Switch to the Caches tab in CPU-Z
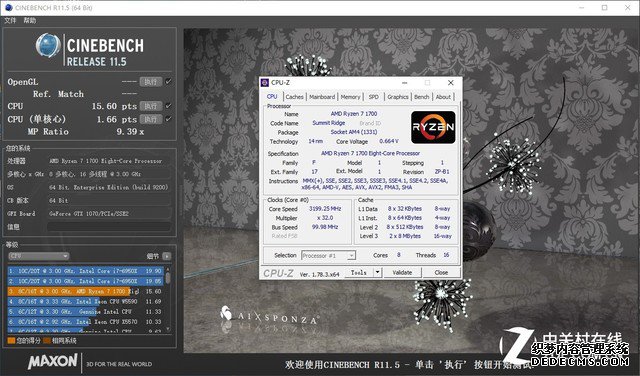 click(294, 97)
